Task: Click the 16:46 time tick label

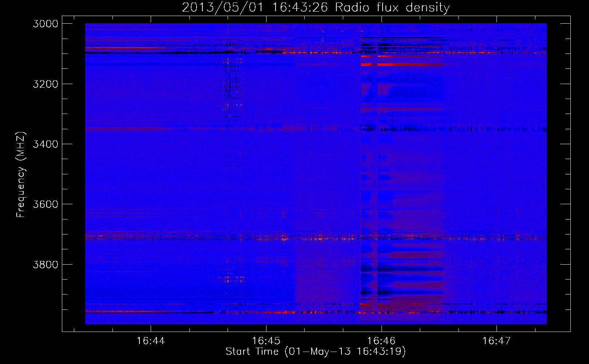Action: (381, 341)
